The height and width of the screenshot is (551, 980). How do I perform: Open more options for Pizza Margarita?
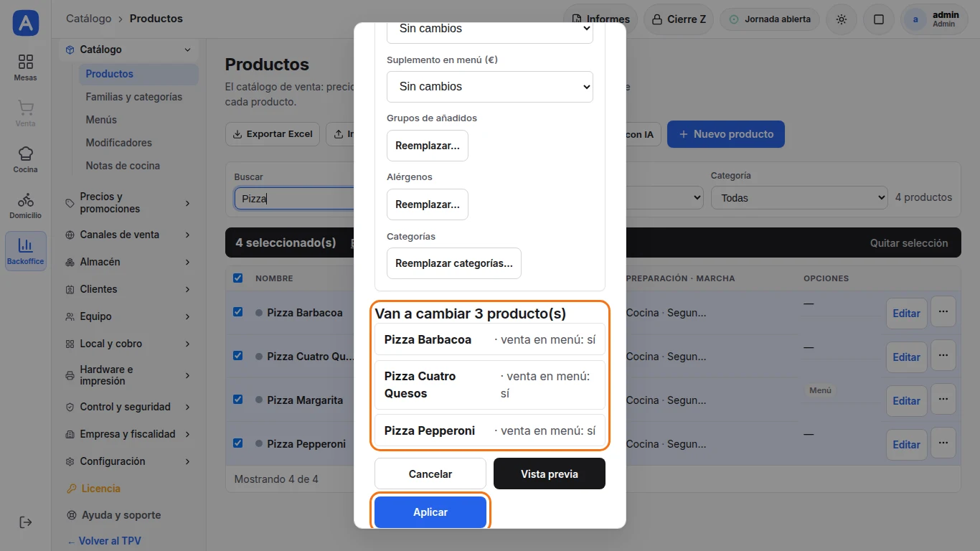click(x=943, y=399)
